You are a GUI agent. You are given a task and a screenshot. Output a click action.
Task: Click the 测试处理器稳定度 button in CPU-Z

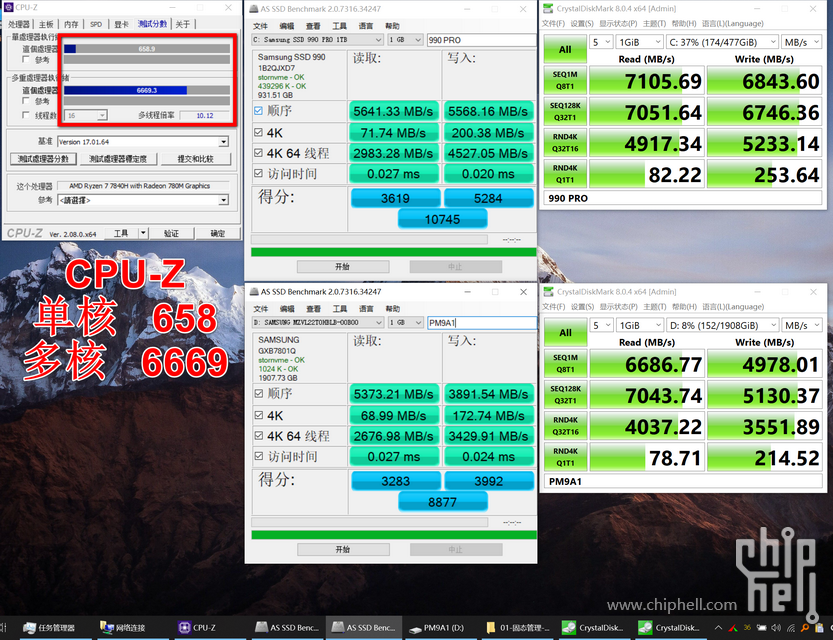coord(118,159)
